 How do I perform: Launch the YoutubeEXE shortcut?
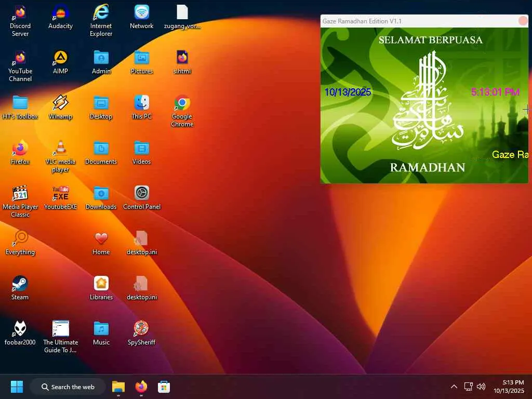coord(60,198)
